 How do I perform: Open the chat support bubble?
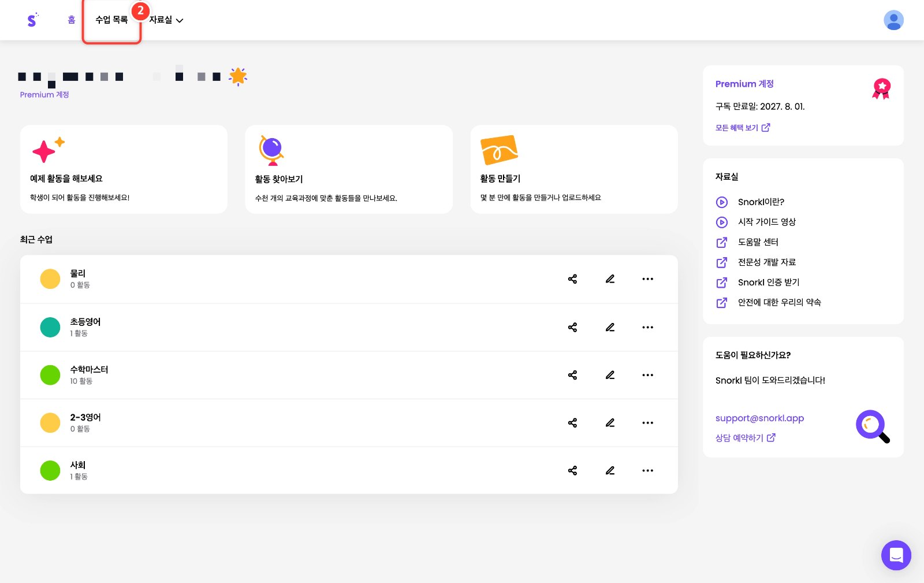pos(896,555)
